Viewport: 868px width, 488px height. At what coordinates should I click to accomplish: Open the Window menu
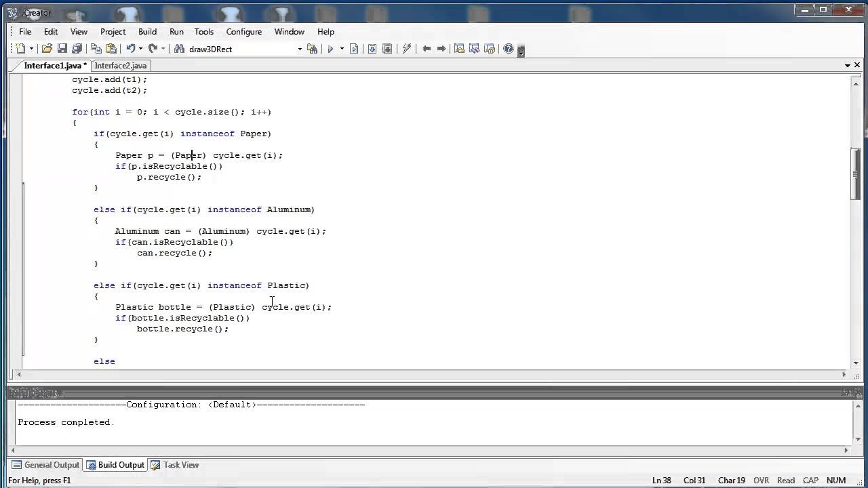[289, 32]
